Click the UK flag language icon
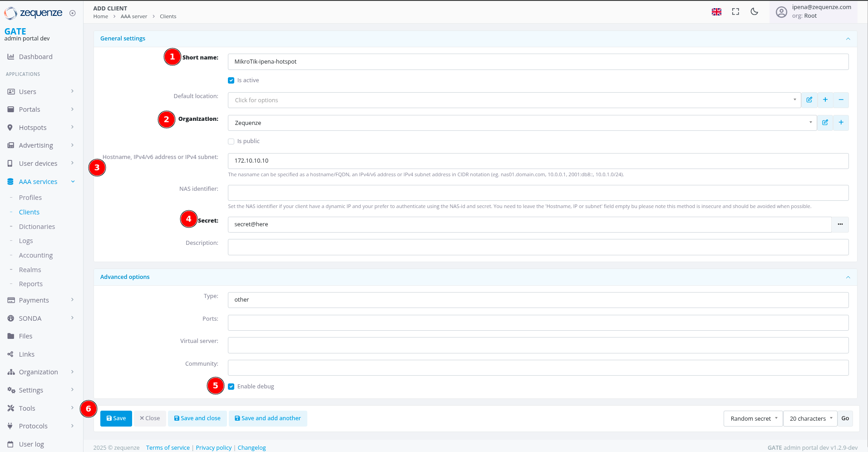This screenshot has height=452, width=868. tap(716, 12)
